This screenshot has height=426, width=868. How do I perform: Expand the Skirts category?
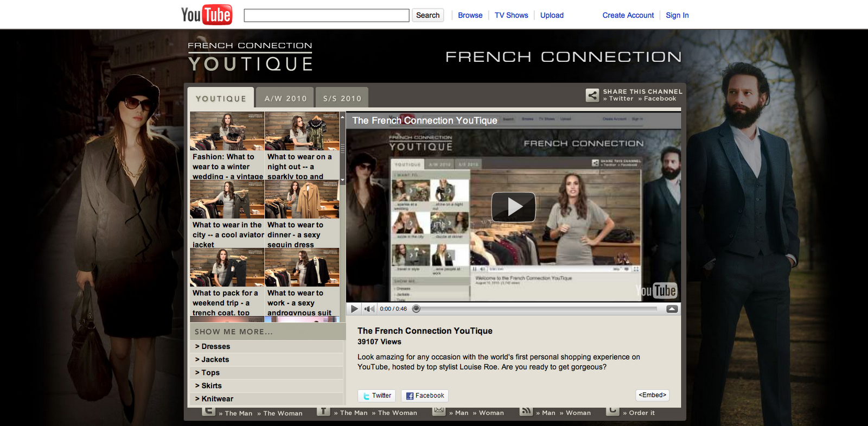click(267, 385)
